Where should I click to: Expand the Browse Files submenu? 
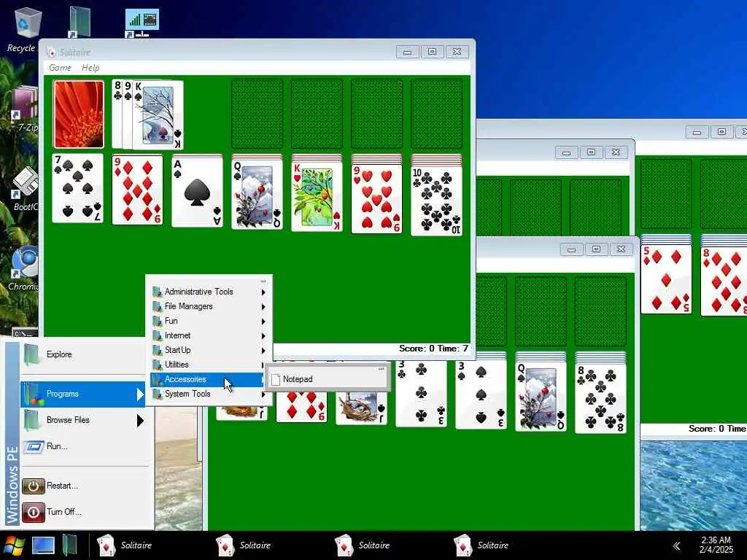pyautogui.click(x=83, y=420)
